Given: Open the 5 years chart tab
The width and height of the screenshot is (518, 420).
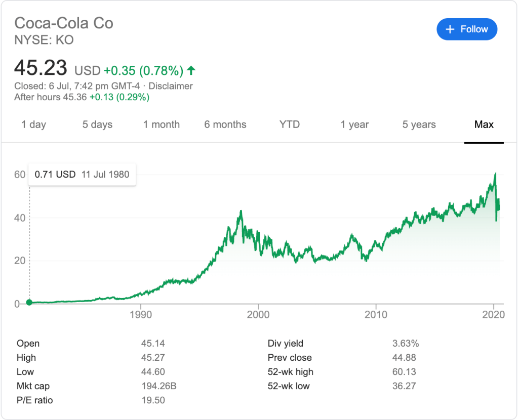Looking at the screenshot, I should (419, 124).
